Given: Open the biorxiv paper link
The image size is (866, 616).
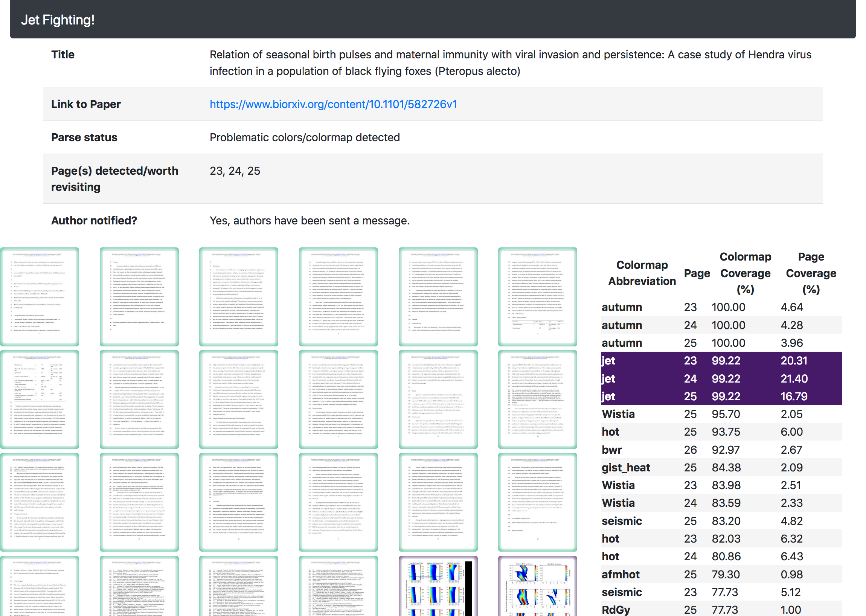Looking at the screenshot, I should [333, 104].
